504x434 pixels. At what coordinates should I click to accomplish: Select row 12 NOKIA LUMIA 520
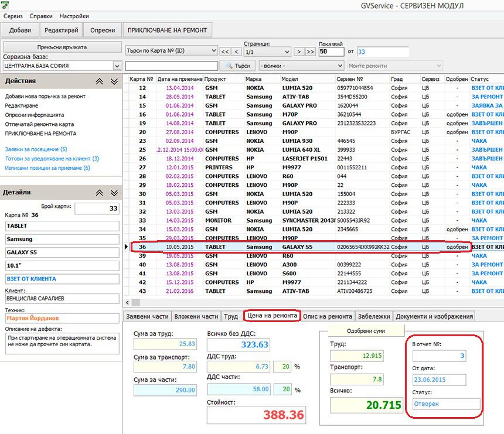pos(316,88)
